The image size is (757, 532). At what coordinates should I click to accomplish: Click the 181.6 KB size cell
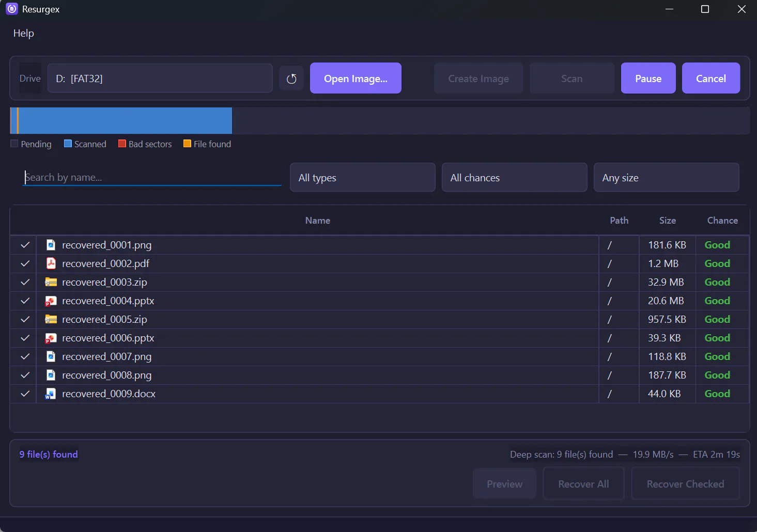(667, 245)
